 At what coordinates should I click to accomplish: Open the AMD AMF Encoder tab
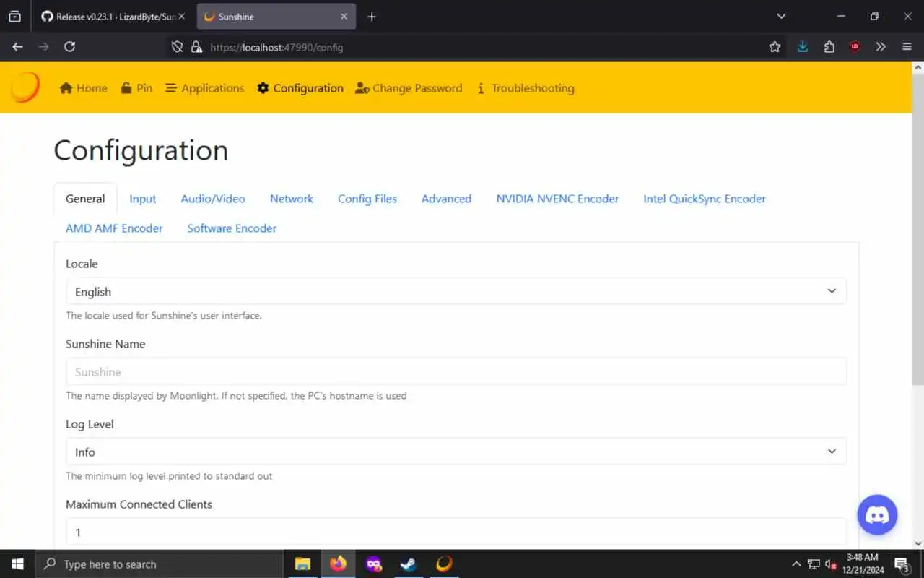114,228
